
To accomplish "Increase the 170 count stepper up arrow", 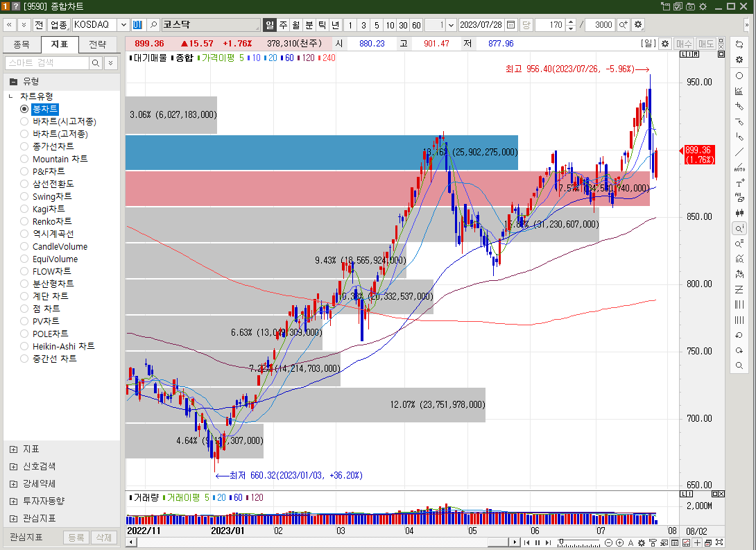I will pos(571,22).
